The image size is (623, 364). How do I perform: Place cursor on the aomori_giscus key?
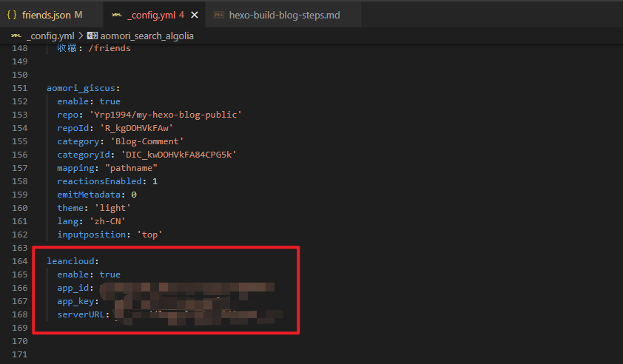coord(81,88)
